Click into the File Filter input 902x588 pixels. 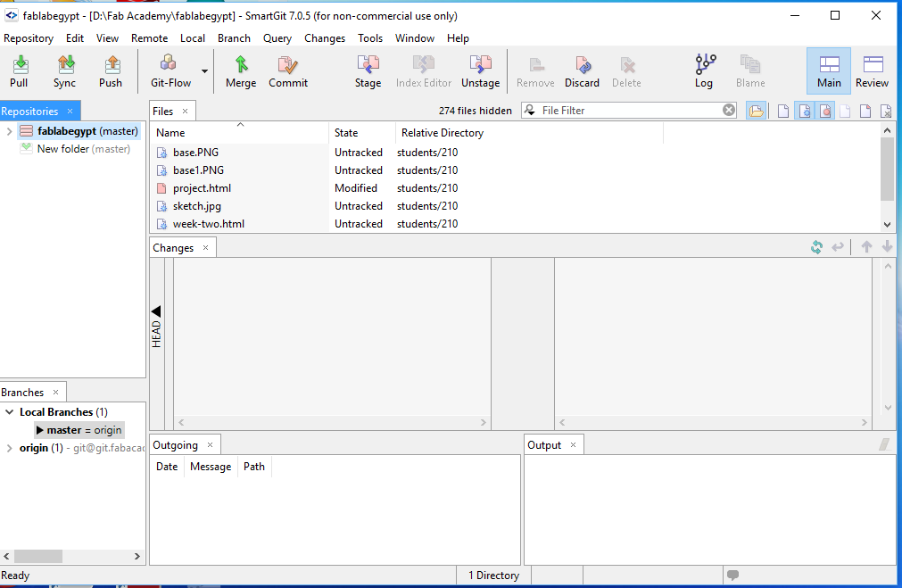click(630, 110)
